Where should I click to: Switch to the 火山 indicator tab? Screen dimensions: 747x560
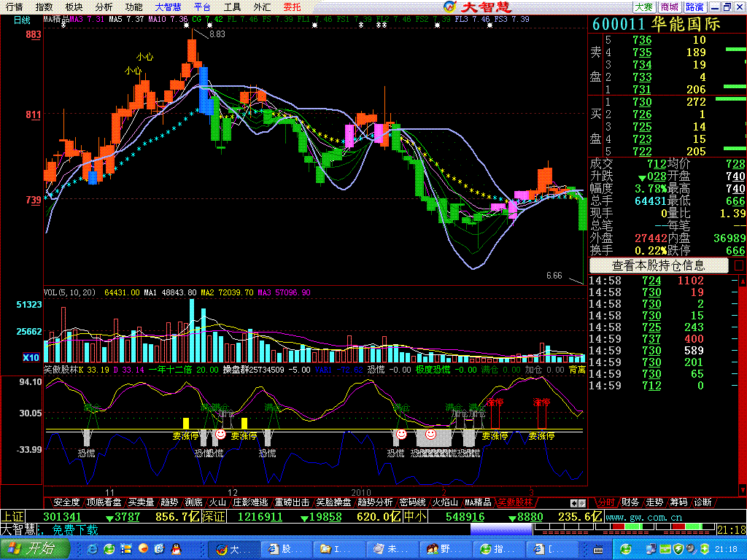pyautogui.click(x=217, y=502)
